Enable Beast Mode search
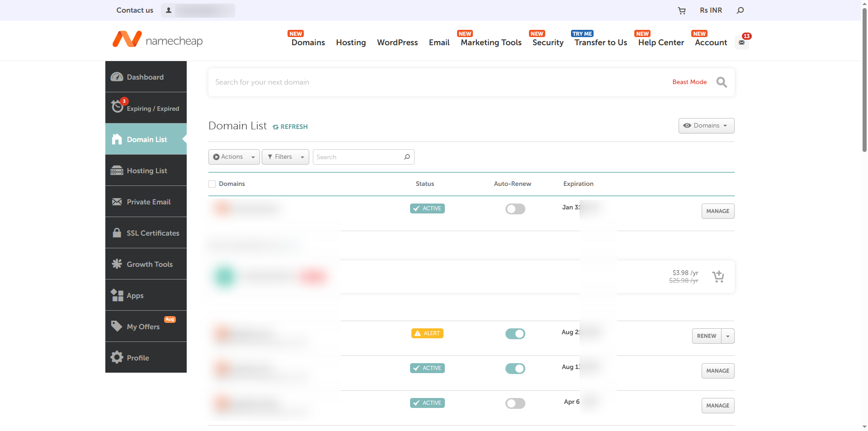Viewport: 868px width, 431px height. tap(689, 82)
